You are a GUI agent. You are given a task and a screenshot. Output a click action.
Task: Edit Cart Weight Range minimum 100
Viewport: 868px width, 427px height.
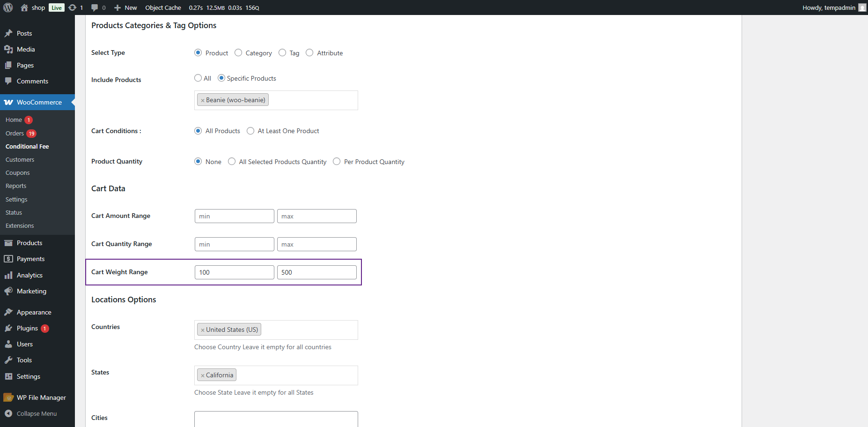[x=235, y=272]
